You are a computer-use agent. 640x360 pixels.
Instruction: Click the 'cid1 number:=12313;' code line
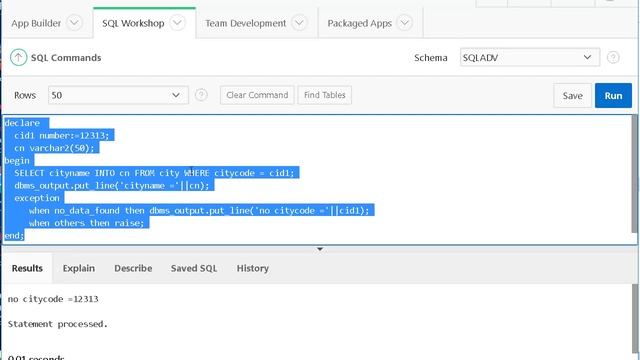[x=62, y=136]
